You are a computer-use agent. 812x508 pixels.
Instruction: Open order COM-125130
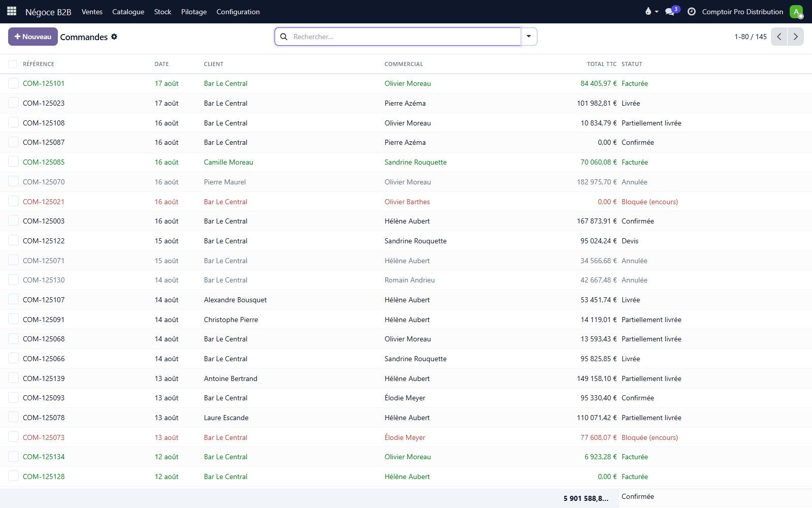click(44, 280)
